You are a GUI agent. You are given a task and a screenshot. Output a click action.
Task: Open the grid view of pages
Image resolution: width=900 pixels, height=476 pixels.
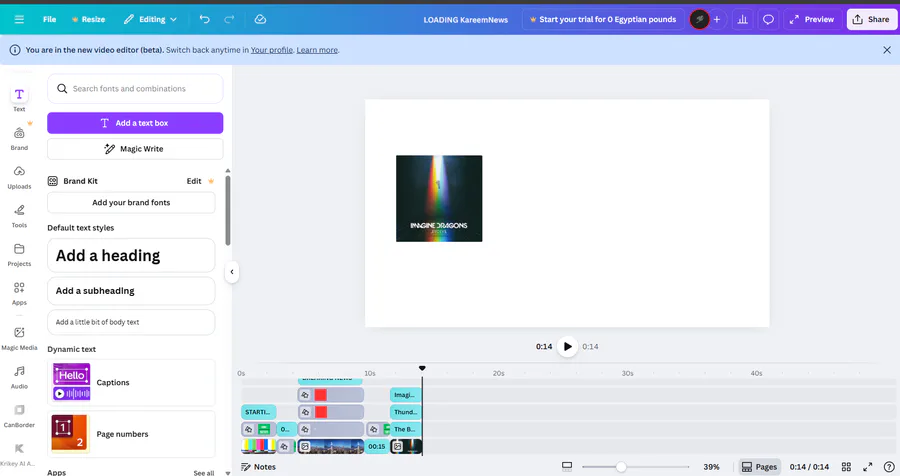[846, 467]
